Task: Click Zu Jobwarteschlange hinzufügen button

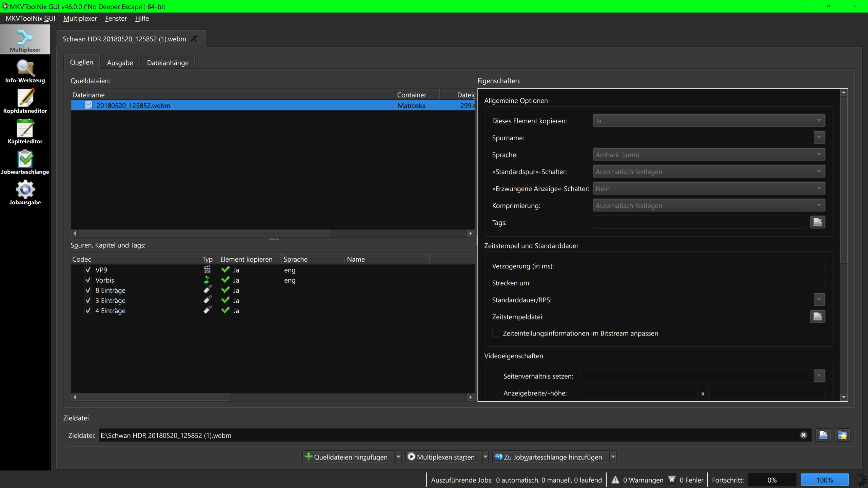Action: click(551, 457)
